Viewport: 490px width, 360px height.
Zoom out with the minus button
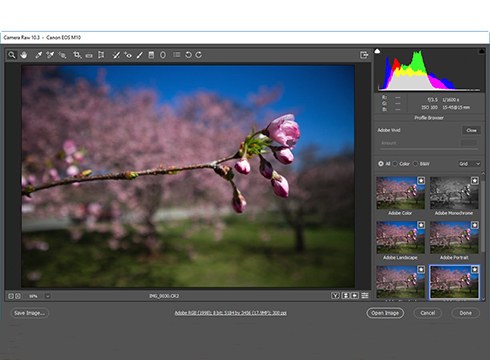click(x=11, y=296)
